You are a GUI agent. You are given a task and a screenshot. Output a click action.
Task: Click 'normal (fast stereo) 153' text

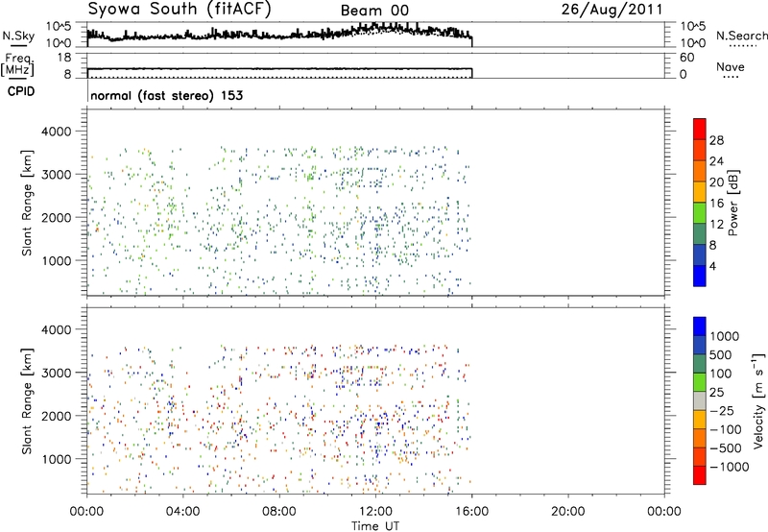[x=166, y=95]
